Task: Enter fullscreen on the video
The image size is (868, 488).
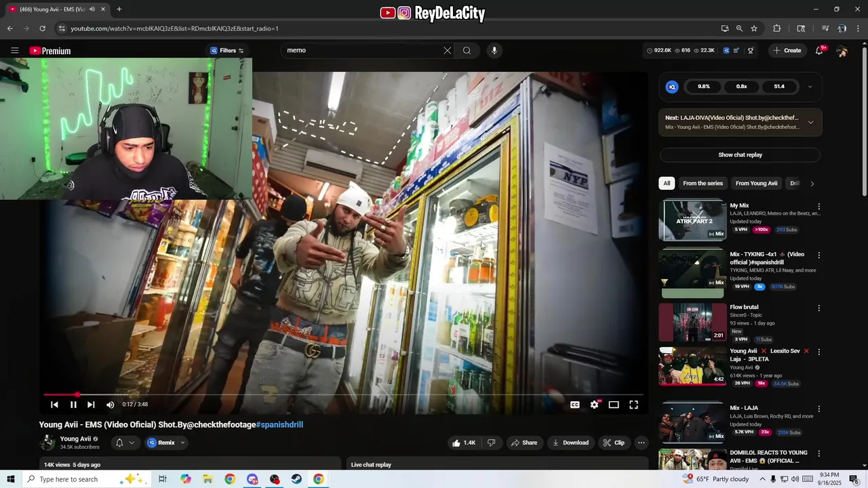Action: tap(633, 405)
